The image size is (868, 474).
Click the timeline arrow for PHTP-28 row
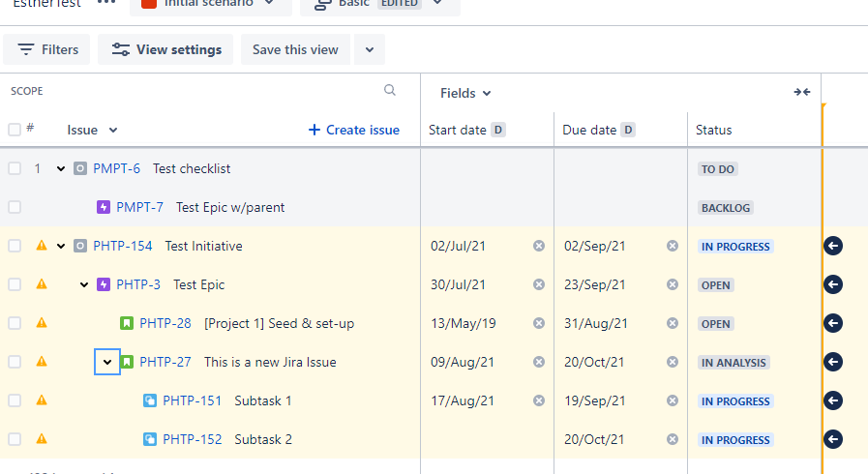[x=833, y=323]
